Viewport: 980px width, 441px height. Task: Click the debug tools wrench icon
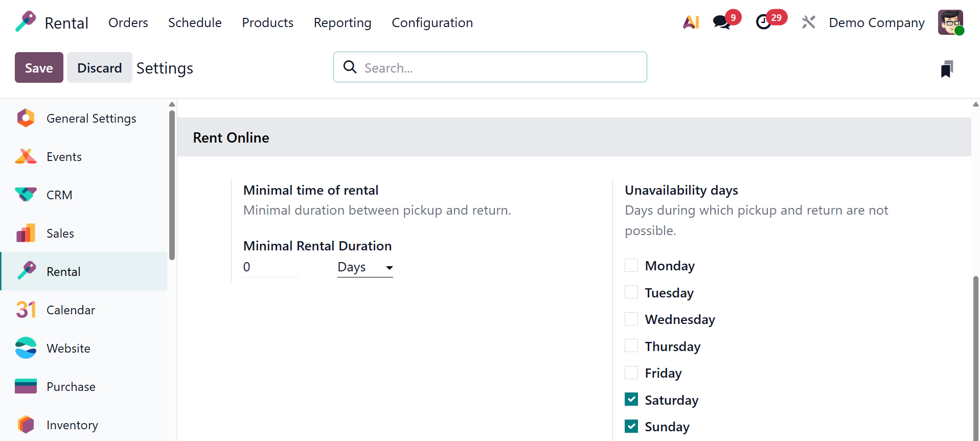808,22
